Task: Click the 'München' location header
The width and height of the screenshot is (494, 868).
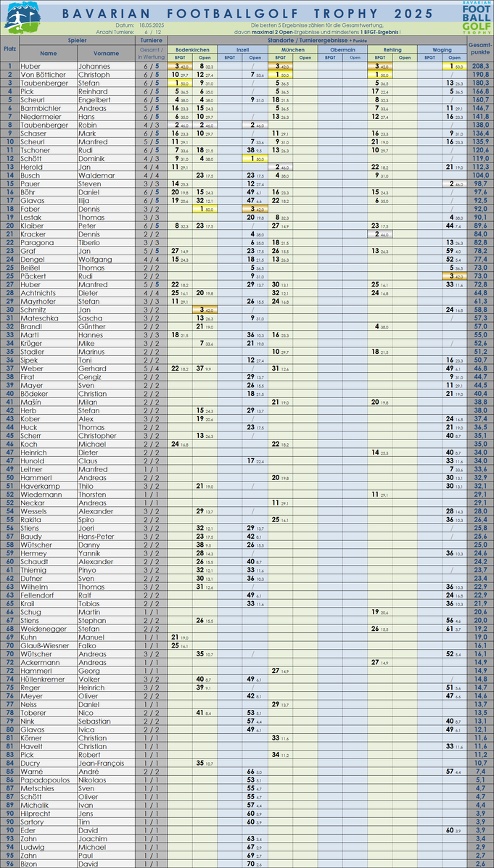Action: pyautogui.click(x=292, y=49)
